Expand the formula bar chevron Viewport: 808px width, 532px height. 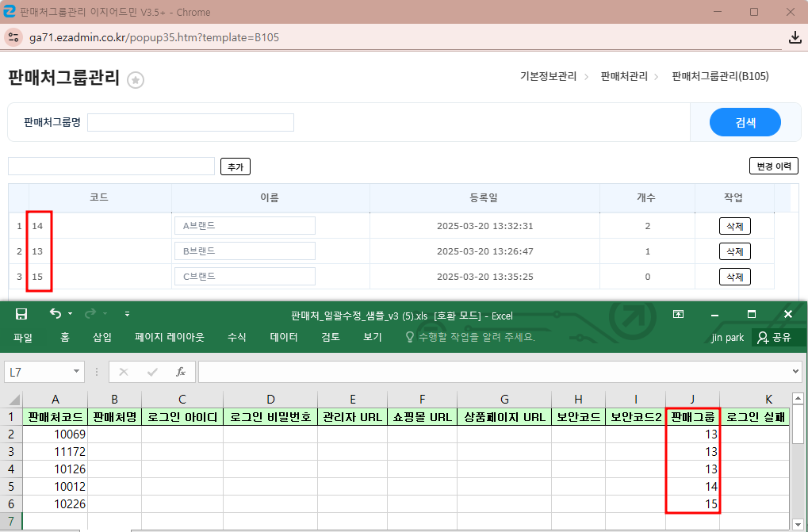pos(796,371)
